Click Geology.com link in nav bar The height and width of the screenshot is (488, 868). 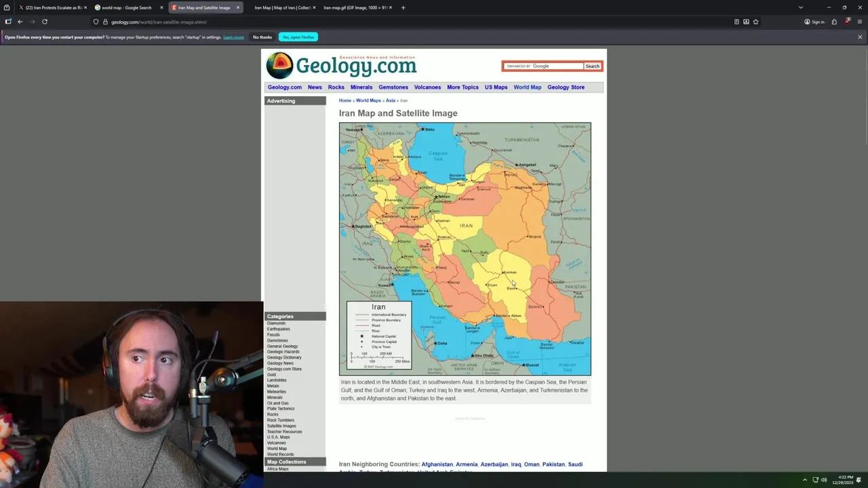click(x=285, y=87)
